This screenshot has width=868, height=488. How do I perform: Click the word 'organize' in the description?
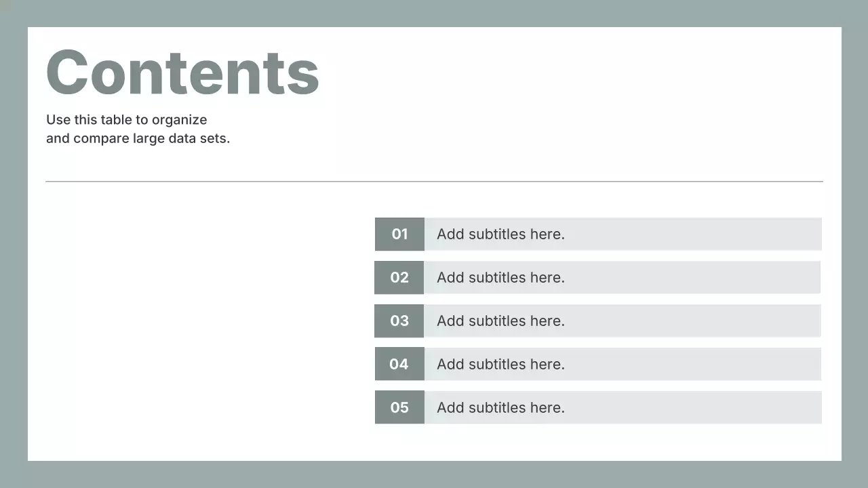point(179,120)
